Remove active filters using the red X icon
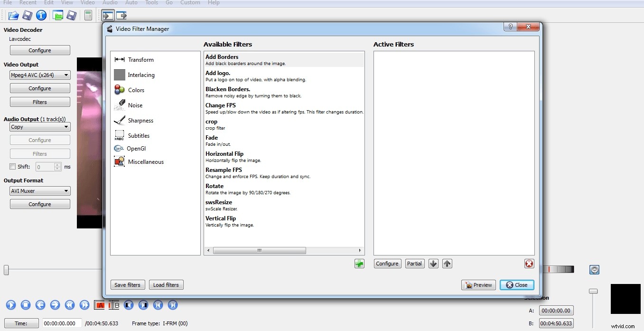Image resolution: width=644 pixels, height=331 pixels. pos(529,263)
